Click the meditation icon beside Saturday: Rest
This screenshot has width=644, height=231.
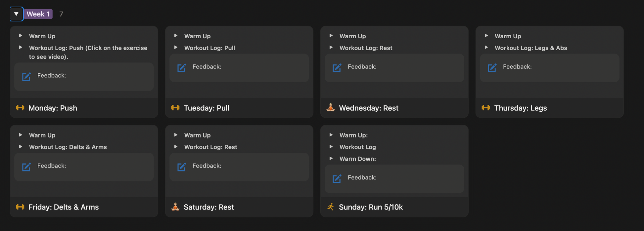click(x=175, y=207)
